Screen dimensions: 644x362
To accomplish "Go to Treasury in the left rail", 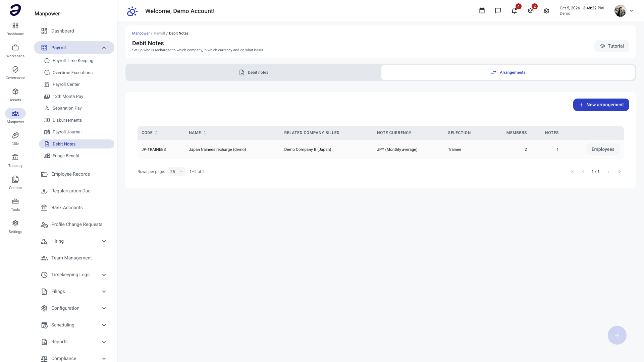I will point(15,161).
